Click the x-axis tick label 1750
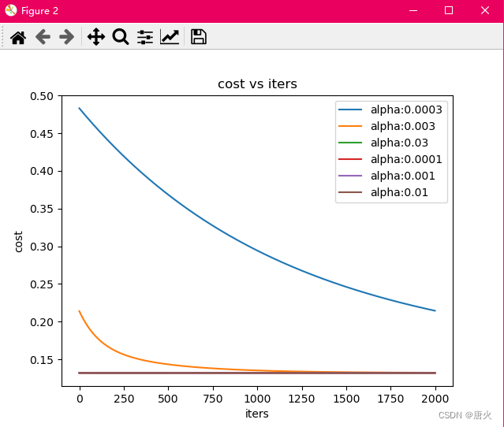504x427 pixels. [390, 399]
